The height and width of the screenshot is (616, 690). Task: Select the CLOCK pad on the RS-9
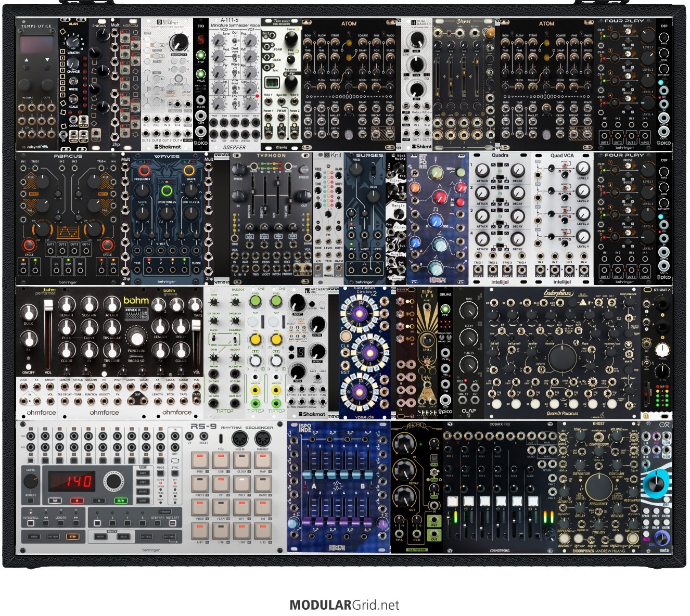[x=241, y=461]
